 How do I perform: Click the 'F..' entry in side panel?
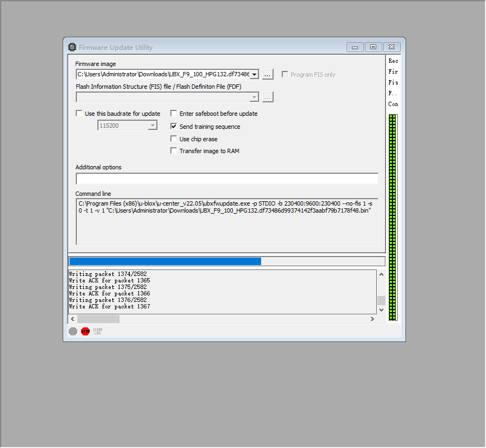[x=392, y=94]
